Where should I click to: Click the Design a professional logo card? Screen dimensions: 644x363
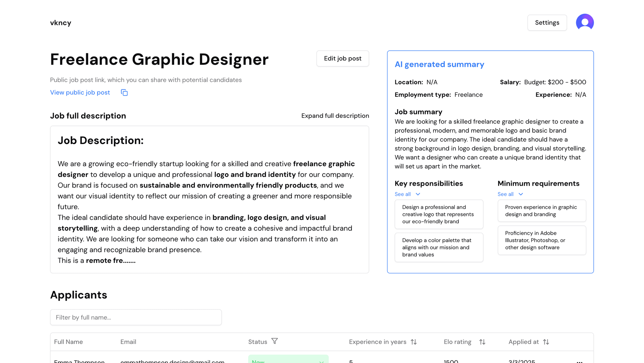point(439,214)
